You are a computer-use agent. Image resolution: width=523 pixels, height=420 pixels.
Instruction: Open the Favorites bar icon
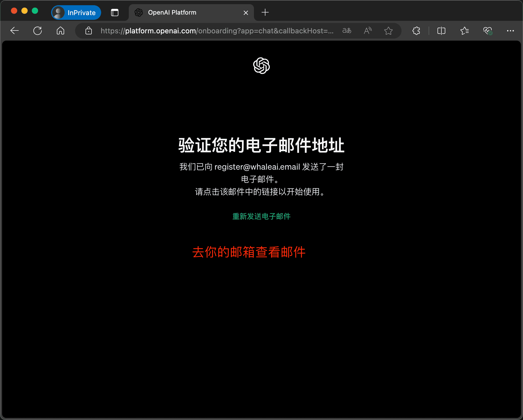[464, 31]
